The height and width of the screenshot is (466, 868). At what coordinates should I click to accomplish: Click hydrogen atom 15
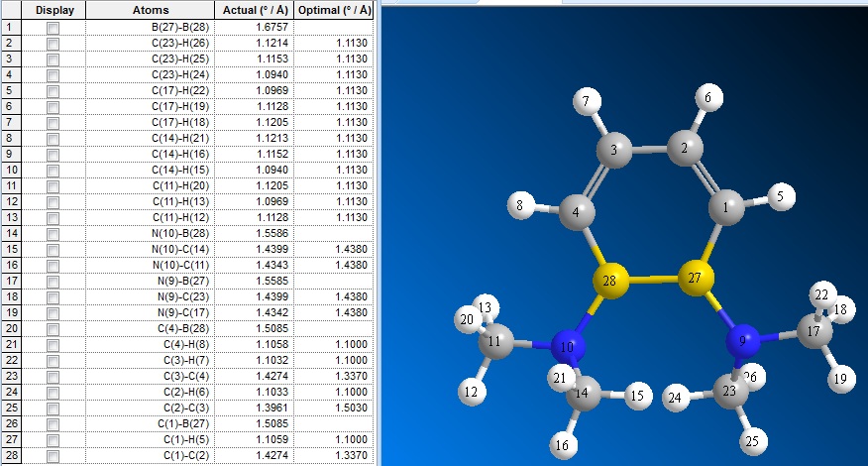click(x=638, y=396)
